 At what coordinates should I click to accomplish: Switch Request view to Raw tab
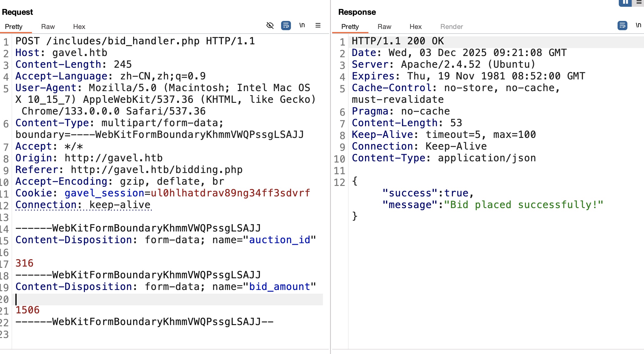48,27
